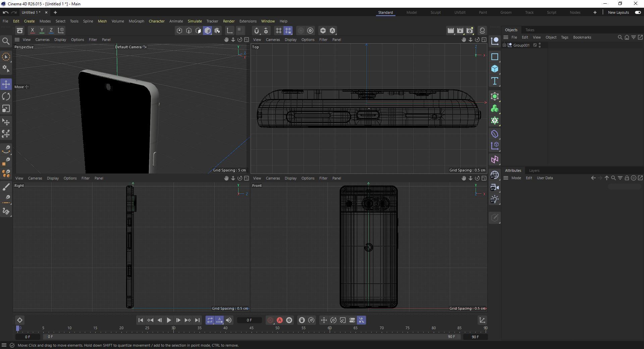Click the Undo arrow
Viewport: 644px width, 349px height.
[5, 12]
